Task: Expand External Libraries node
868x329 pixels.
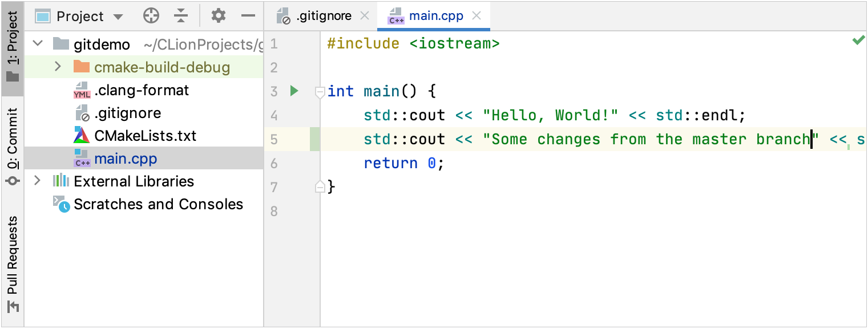Action: click(38, 181)
